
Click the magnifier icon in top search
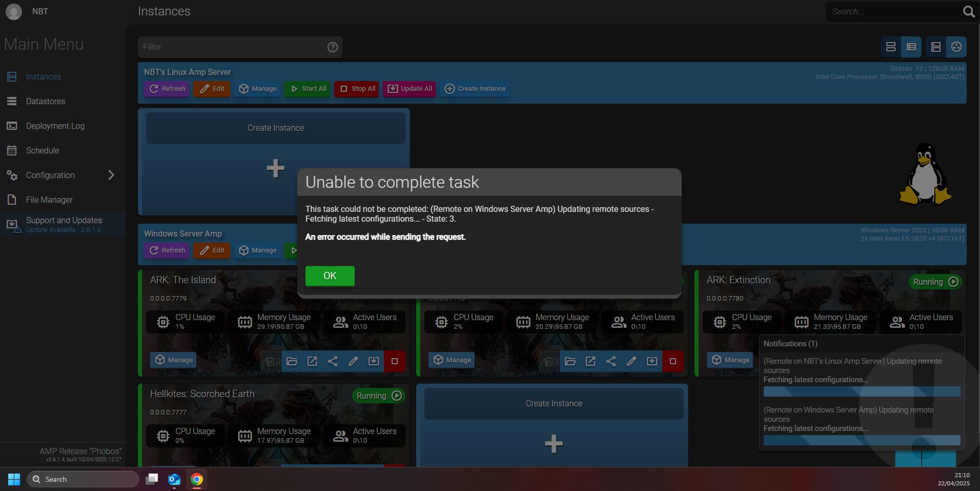[969, 11]
